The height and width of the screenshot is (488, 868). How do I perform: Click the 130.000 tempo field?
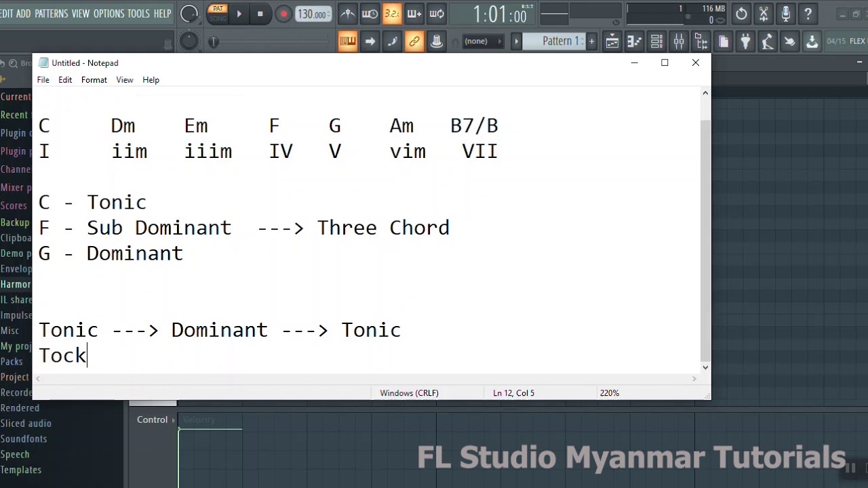point(313,14)
